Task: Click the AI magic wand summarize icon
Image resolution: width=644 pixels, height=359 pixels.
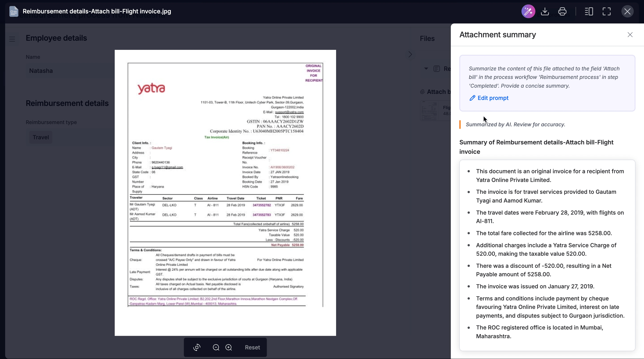Action: (528, 11)
